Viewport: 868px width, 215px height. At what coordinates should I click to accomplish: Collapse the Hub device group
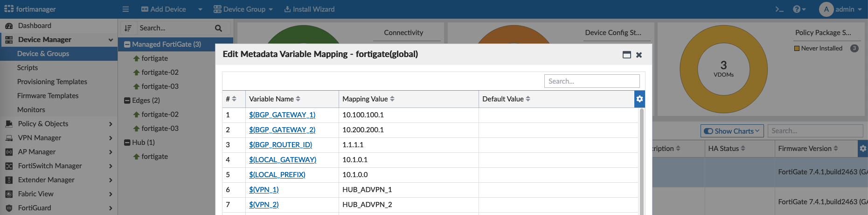[x=127, y=143]
